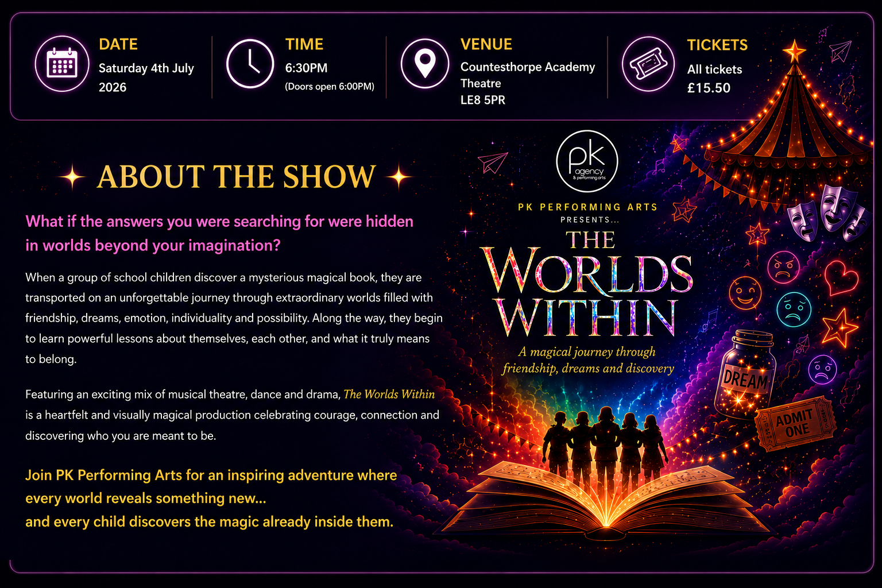The height and width of the screenshot is (588, 882).
Task: Click the calendar icon beside DATE
Action: point(62,64)
